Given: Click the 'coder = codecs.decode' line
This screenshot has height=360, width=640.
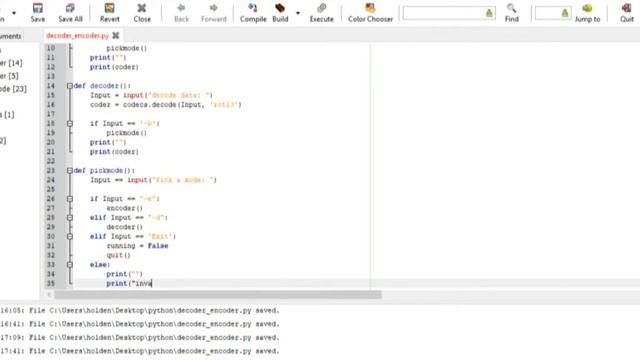Looking at the screenshot, I should click(x=166, y=104).
